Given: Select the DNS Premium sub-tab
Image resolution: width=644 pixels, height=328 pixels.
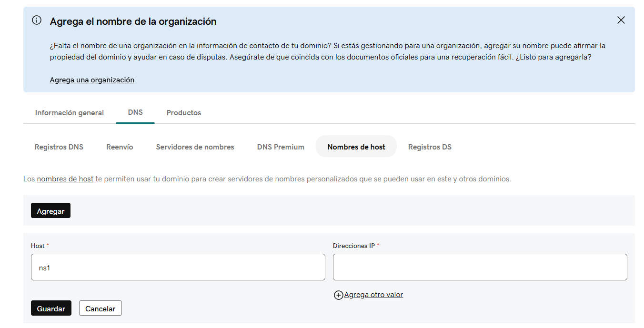Looking at the screenshot, I should [281, 147].
